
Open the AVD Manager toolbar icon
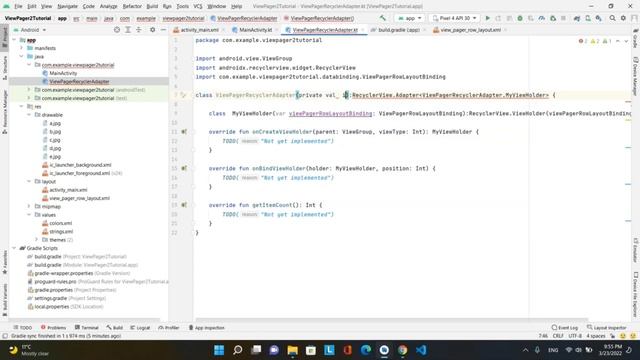[588, 18]
